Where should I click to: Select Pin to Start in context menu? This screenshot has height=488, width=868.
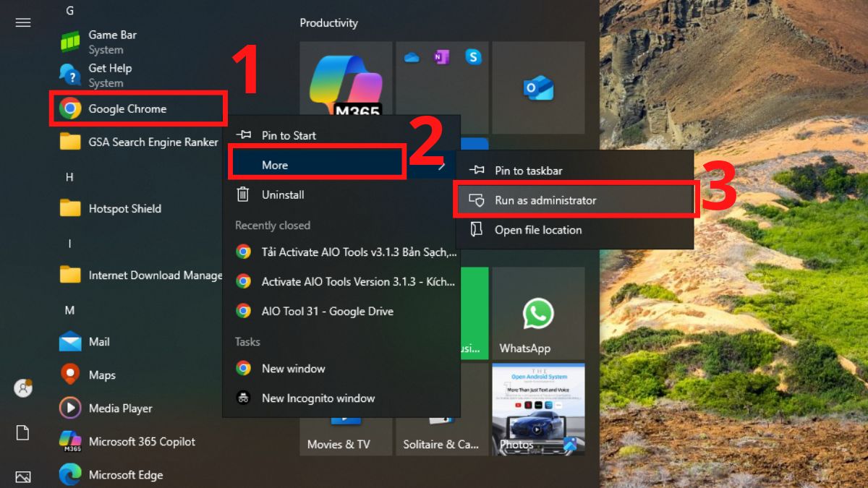point(341,135)
